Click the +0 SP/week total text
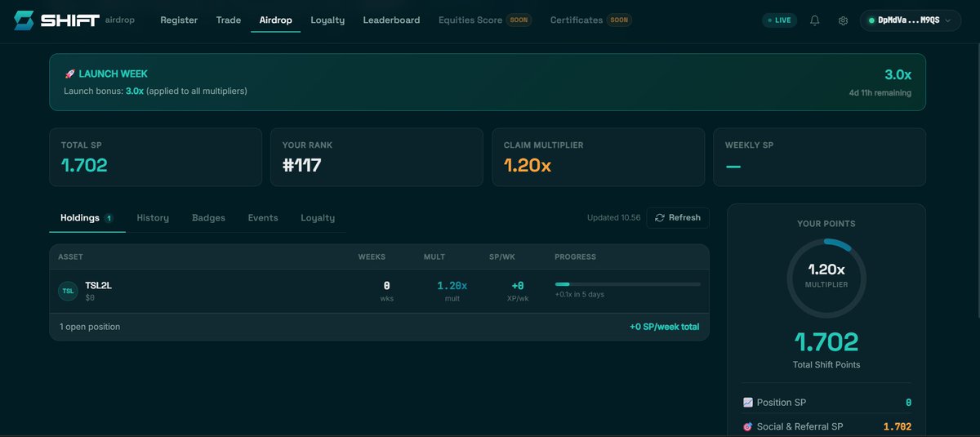The height and width of the screenshot is (437, 980). click(664, 327)
